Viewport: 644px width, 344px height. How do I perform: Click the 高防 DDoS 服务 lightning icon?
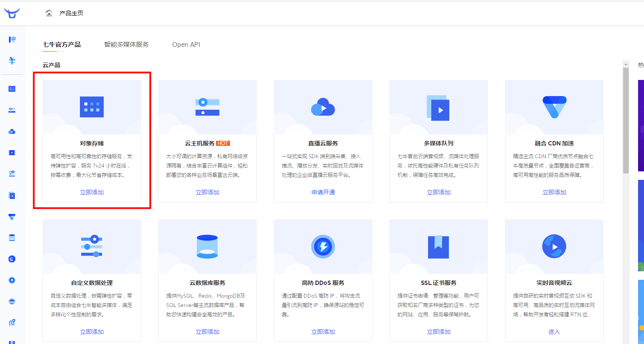coord(323,247)
